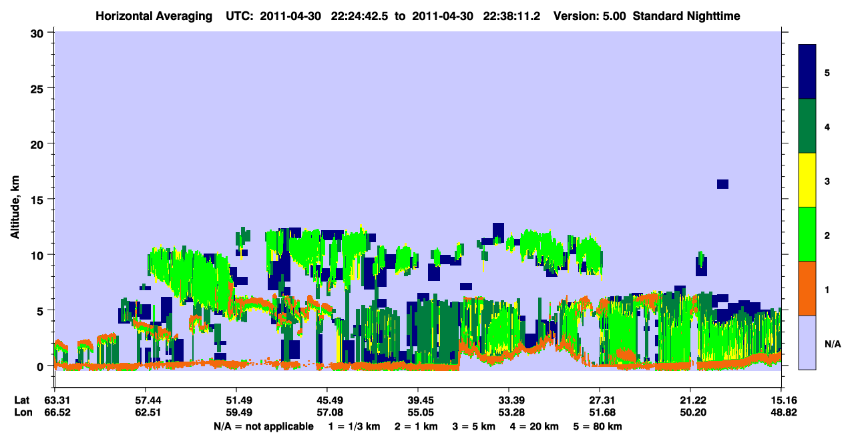Click the orange colorbar segment labeled 1
This screenshot has width=868, height=445.
(807, 288)
